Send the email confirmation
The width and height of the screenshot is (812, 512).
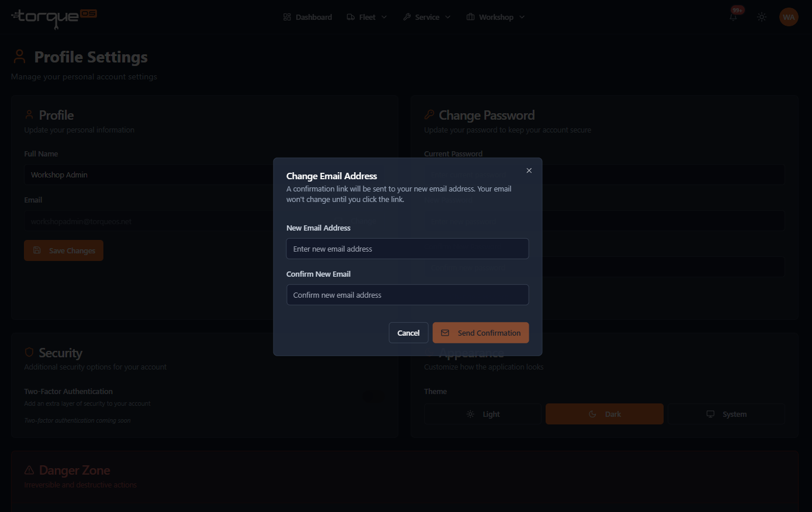point(481,333)
